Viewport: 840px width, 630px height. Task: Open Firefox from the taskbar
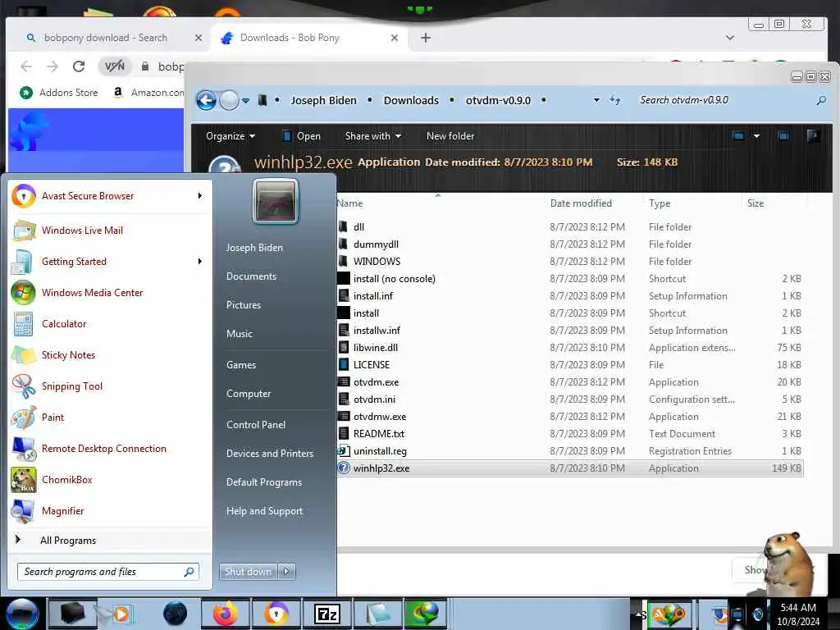click(x=226, y=614)
